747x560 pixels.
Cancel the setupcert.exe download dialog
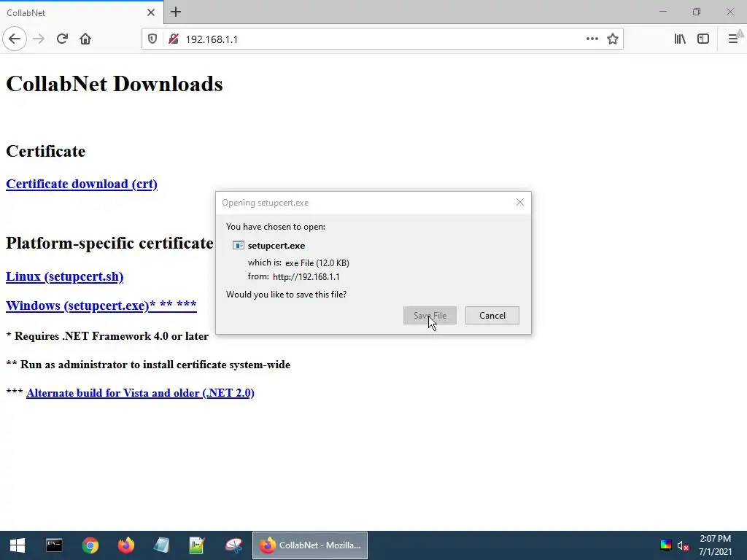[x=492, y=315]
